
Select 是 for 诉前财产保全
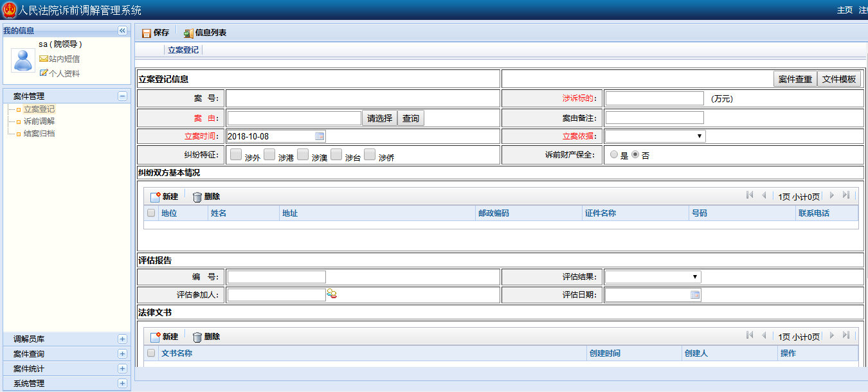click(614, 155)
